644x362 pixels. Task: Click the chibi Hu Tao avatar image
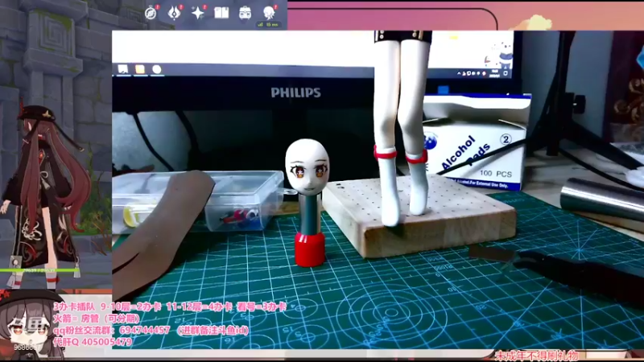click(30, 326)
